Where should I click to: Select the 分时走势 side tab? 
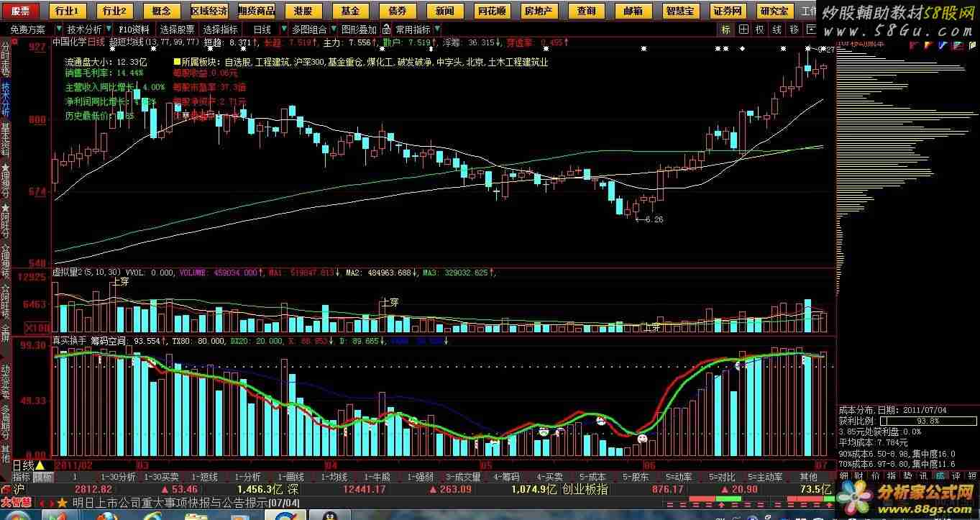coord(6,60)
